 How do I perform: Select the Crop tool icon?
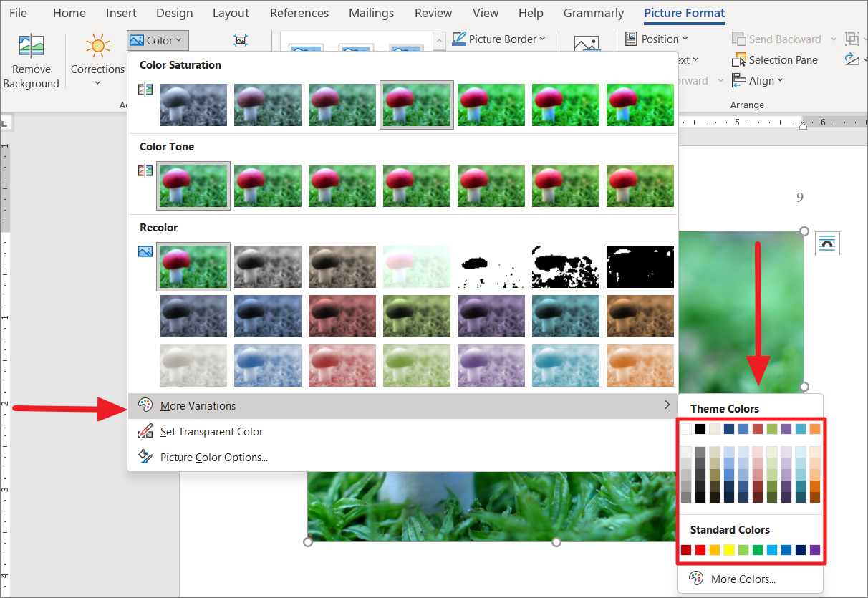coord(241,40)
